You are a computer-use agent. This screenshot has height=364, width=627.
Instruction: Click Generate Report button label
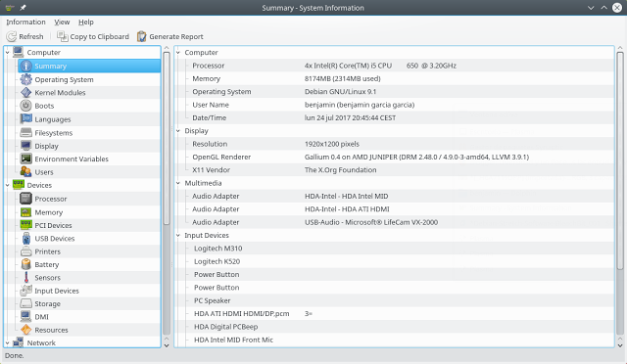176,37
